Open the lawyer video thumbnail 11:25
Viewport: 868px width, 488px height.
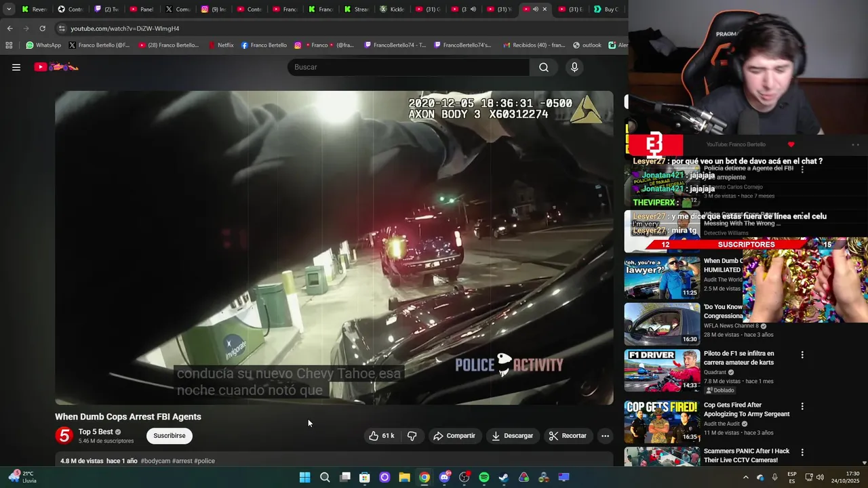[662, 277]
